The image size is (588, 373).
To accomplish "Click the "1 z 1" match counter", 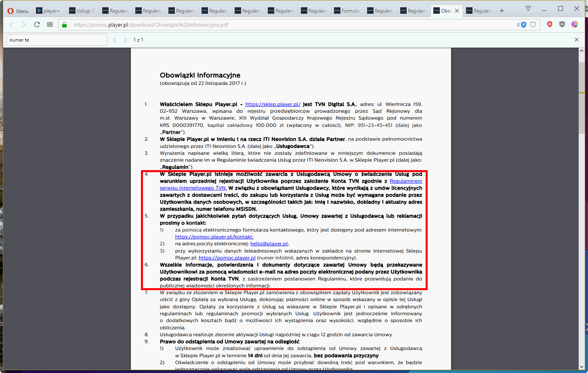I will [139, 40].
